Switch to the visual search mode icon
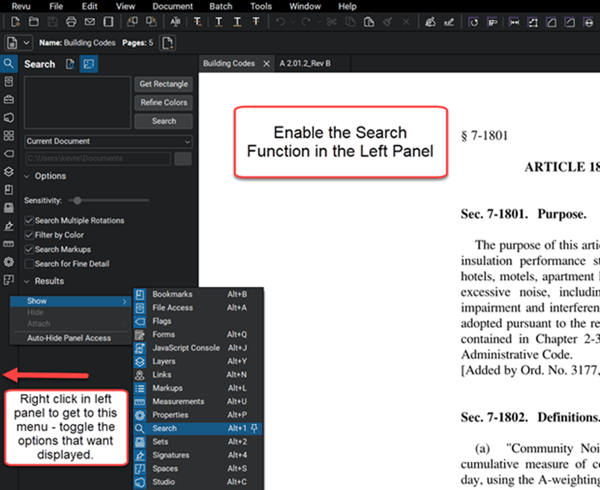Viewport: 600px width, 490px height. (89, 64)
